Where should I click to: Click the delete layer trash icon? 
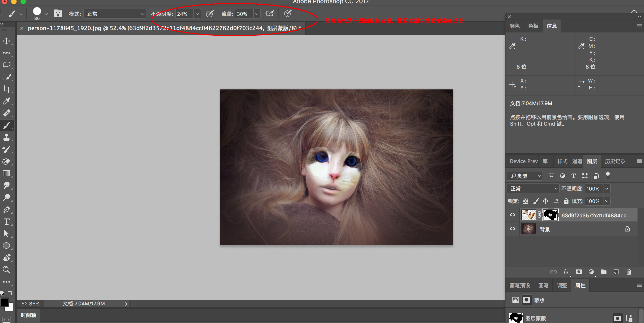pyautogui.click(x=628, y=272)
